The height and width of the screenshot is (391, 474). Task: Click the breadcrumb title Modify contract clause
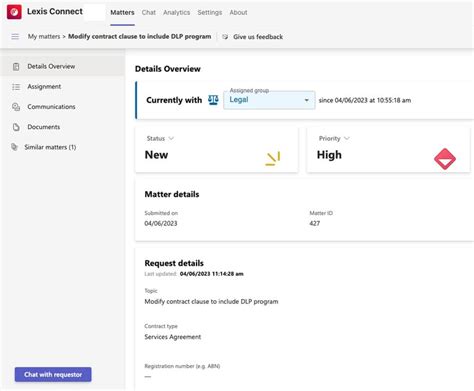coord(140,36)
